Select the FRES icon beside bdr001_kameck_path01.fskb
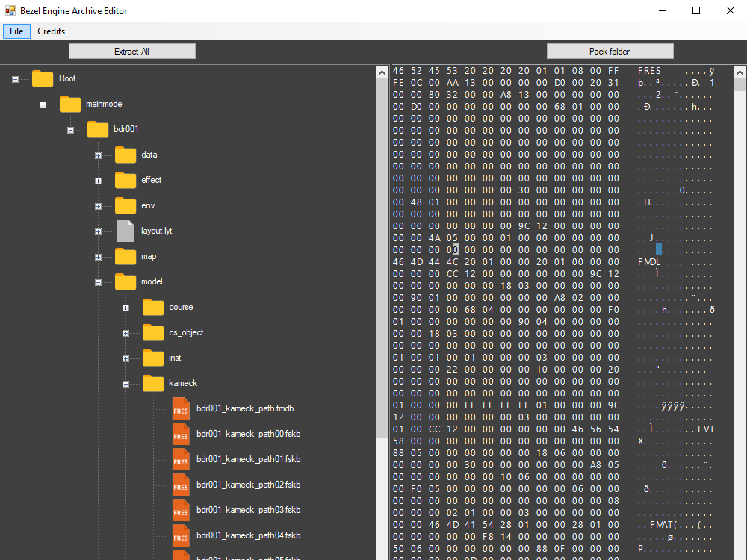The width and height of the screenshot is (747, 560). 181,459
